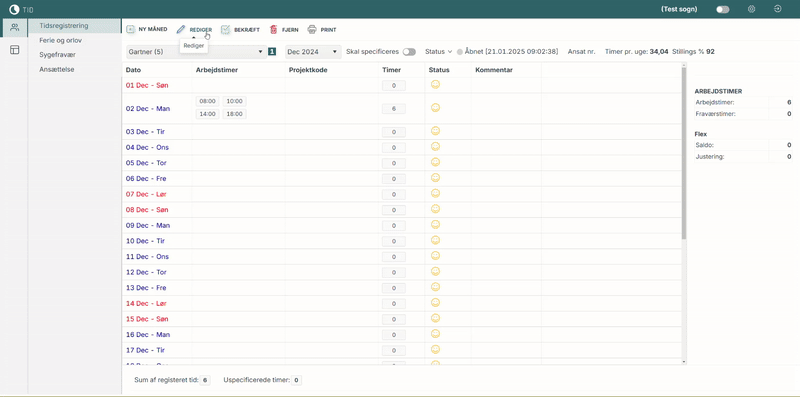Image resolution: width=800 pixels, height=397 pixels.
Task: Click status smiley for 05 Dec - Tor
Action: (435, 162)
